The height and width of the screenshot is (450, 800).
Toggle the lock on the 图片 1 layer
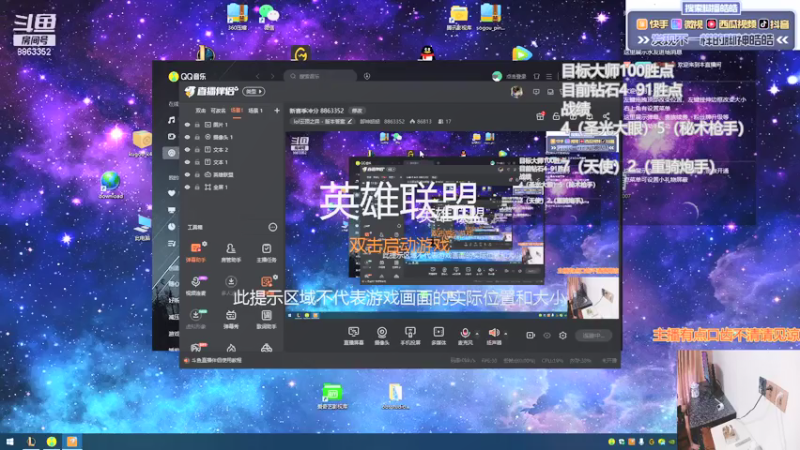197,124
